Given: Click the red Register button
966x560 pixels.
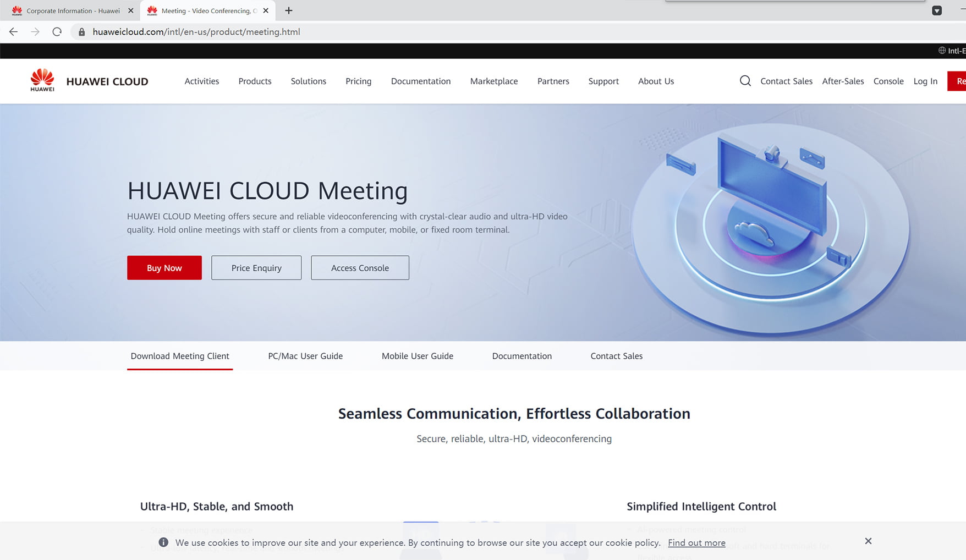Looking at the screenshot, I should (x=957, y=81).
